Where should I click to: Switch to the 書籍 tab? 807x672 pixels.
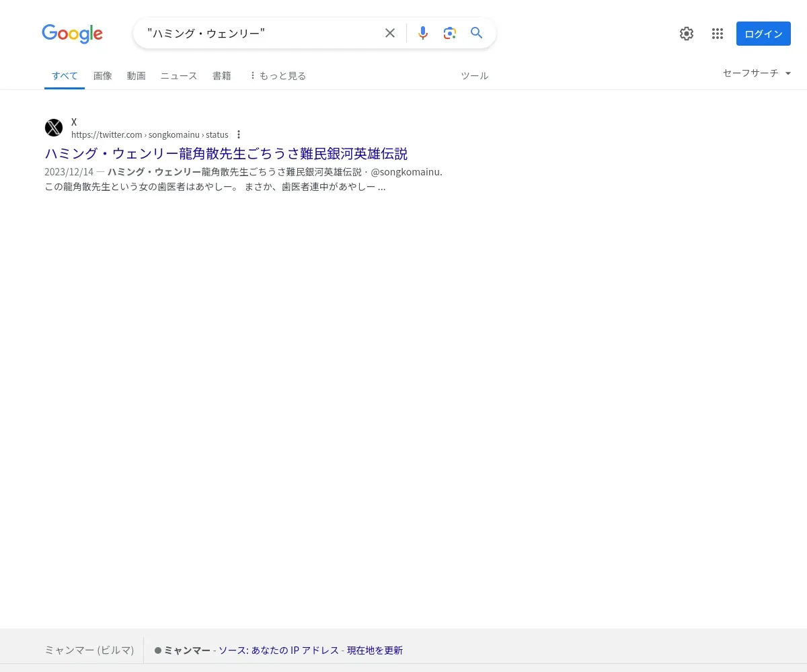click(x=222, y=76)
